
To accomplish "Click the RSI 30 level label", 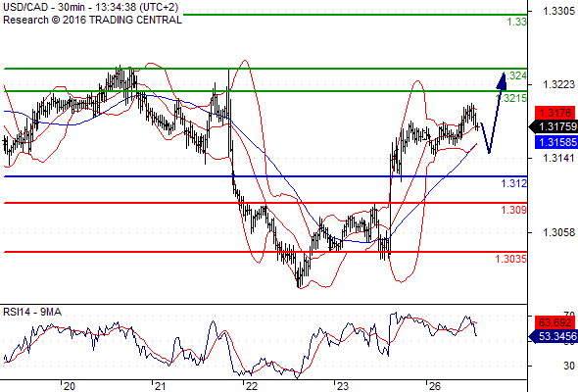I will [x=569, y=366].
